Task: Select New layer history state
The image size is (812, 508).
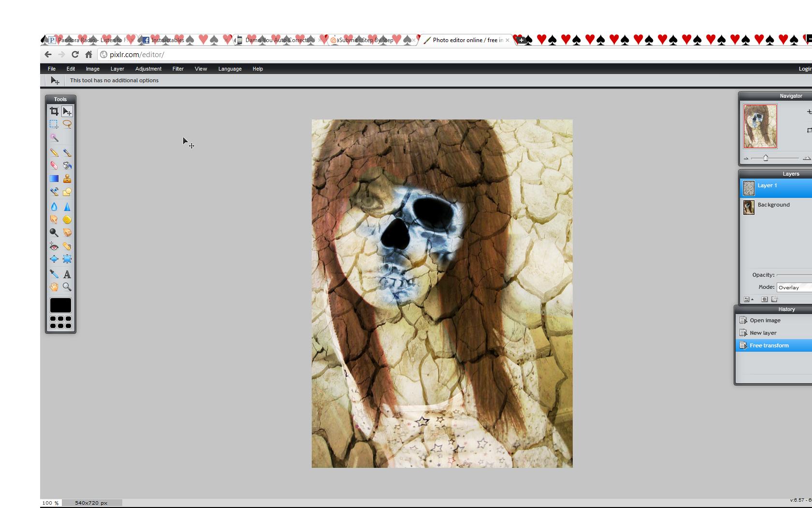Action: [774, 333]
